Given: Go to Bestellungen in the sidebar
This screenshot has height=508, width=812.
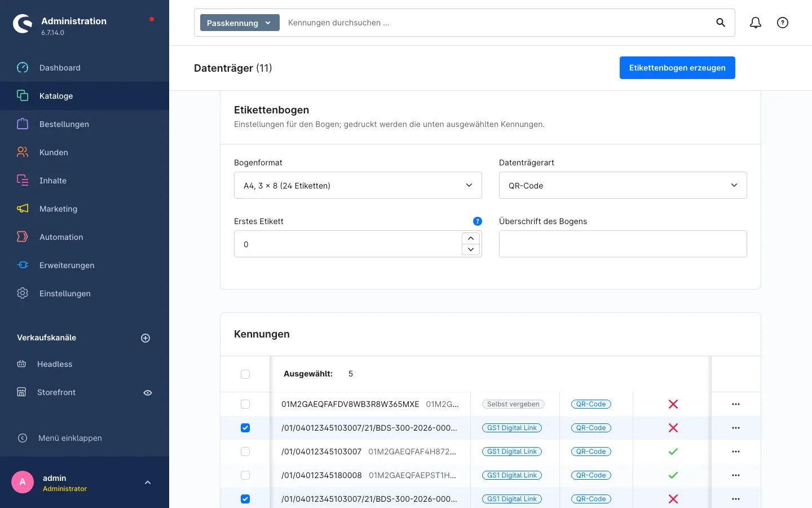Looking at the screenshot, I should [x=85, y=124].
